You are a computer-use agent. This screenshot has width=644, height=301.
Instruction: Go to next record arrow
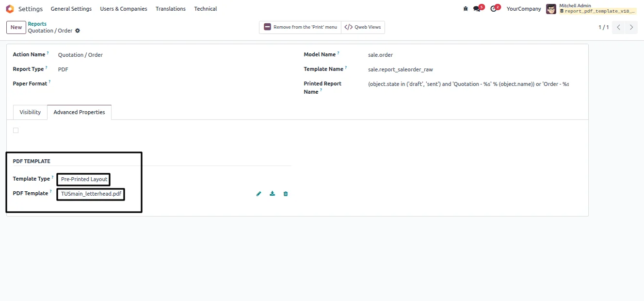(631, 27)
